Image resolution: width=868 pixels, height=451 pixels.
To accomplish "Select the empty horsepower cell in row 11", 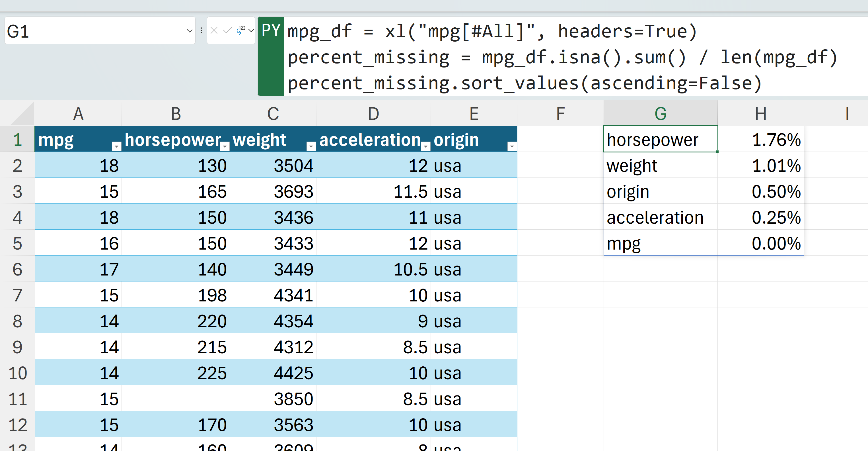I will pyautogui.click(x=175, y=399).
